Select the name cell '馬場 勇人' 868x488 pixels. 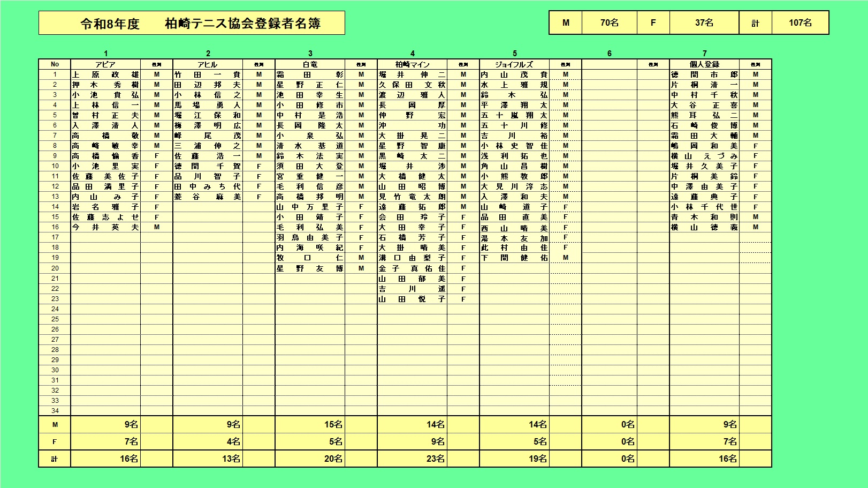pos(208,105)
